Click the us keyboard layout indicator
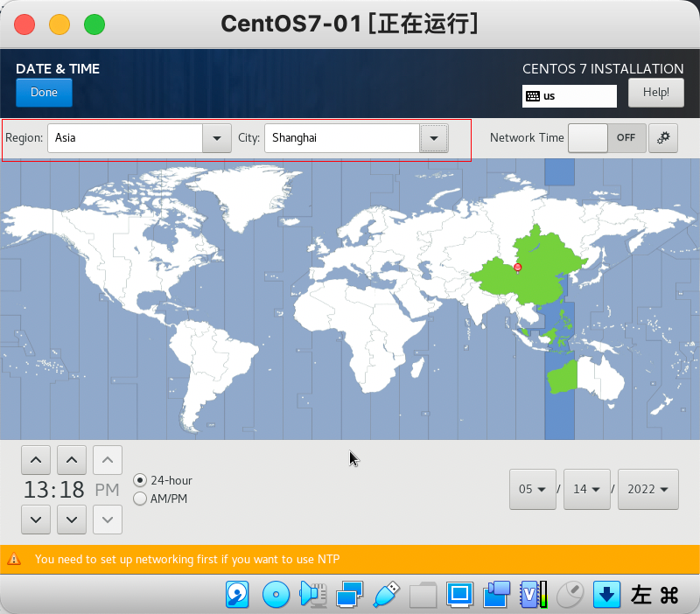The image size is (700, 614). (570, 96)
